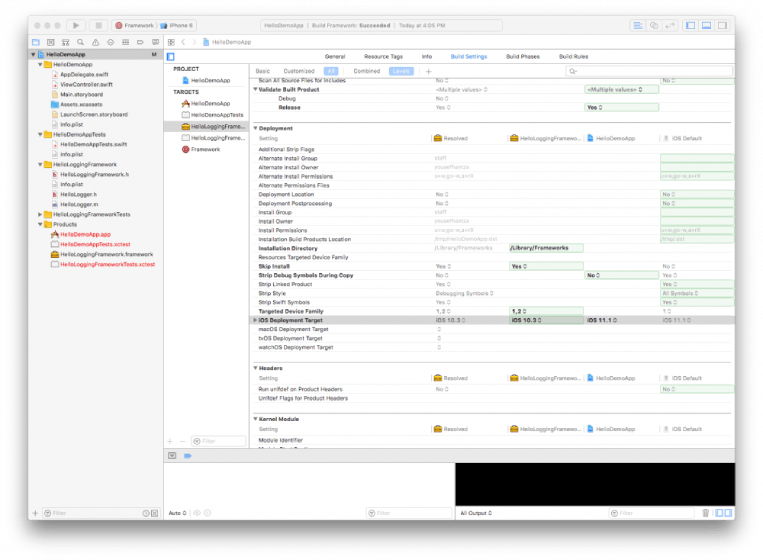Open the project navigator icon
This screenshot has width=763, height=560.
pos(36,42)
